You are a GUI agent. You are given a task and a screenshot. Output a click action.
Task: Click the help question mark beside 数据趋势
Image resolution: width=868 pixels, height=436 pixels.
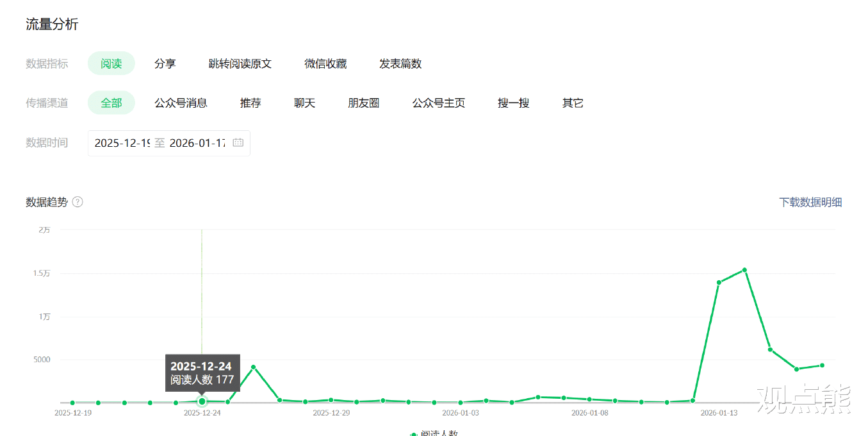click(78, 202)
